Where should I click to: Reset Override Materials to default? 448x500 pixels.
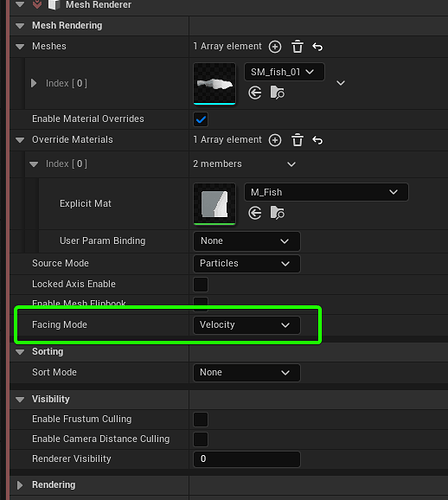coord(317,140)
